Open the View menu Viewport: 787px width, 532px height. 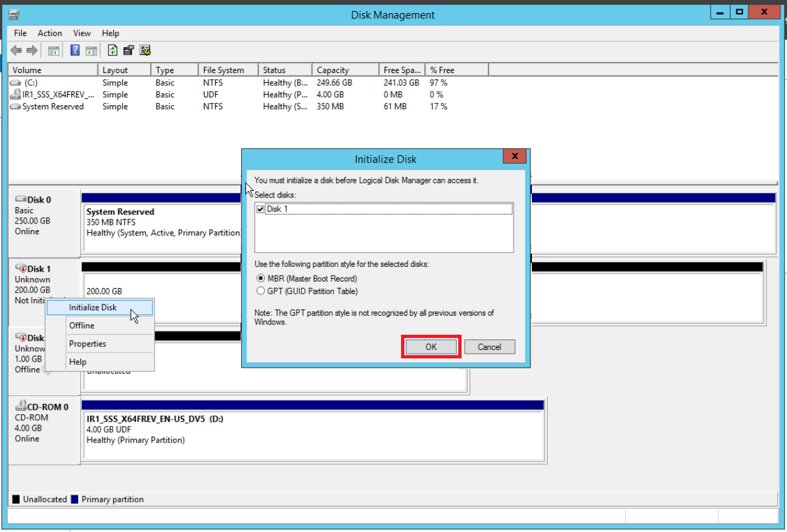click(x=82, y=33)
